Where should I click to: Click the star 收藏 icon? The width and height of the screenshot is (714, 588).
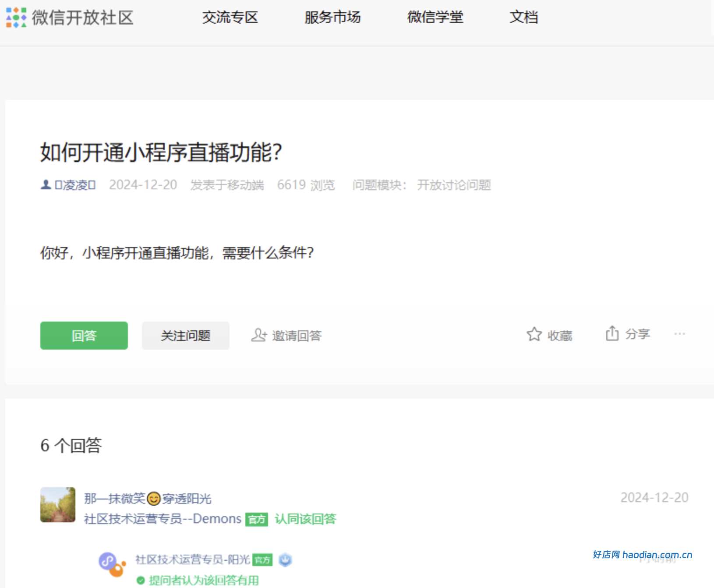534,334
